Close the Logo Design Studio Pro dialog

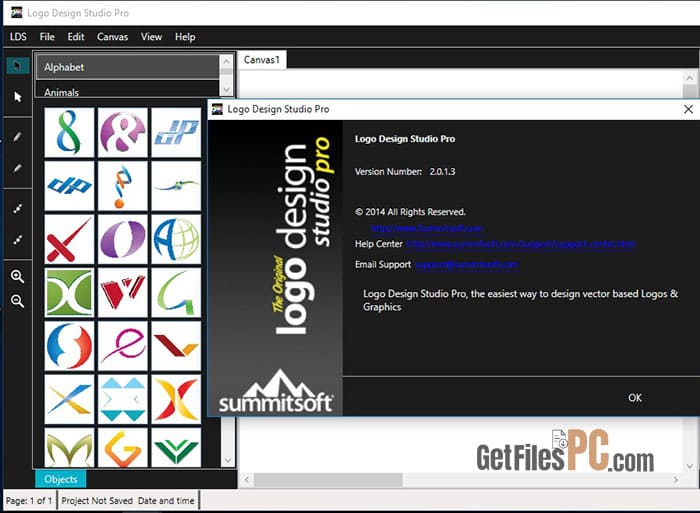coord(688,109)
